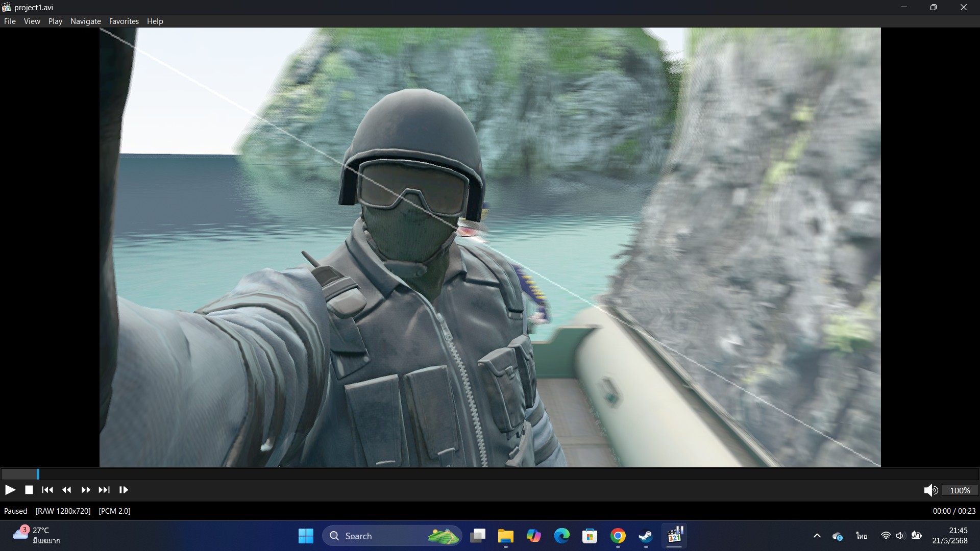
Task: Click the 00:00 / 00:23 time display
Action: coord(953,511)
